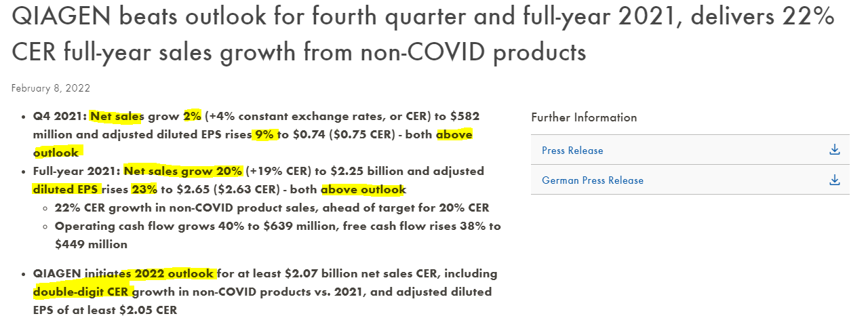This screenshot has width=868, height=333.
Task: Select highlighted "Net sales grow 20%" text
Action: point(183,171)
